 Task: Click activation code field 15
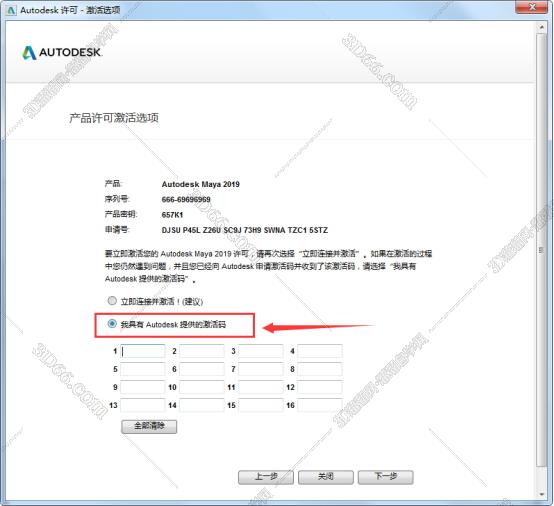pos(261,405)
